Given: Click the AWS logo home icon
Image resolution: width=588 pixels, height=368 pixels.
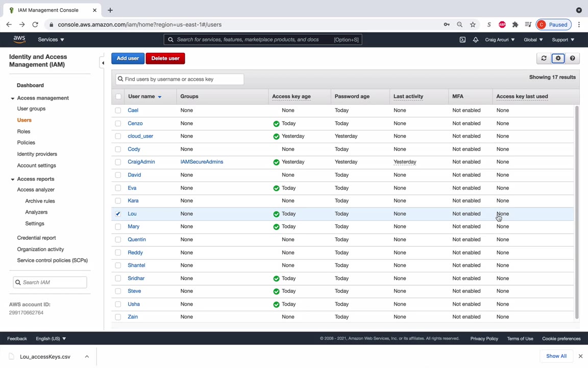Looking at the screenshot, I should 19,39.
